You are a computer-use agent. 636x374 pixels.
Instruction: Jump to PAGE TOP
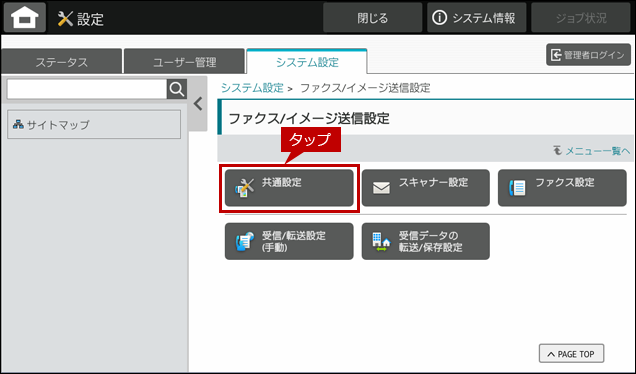click(x=571, y=354)
